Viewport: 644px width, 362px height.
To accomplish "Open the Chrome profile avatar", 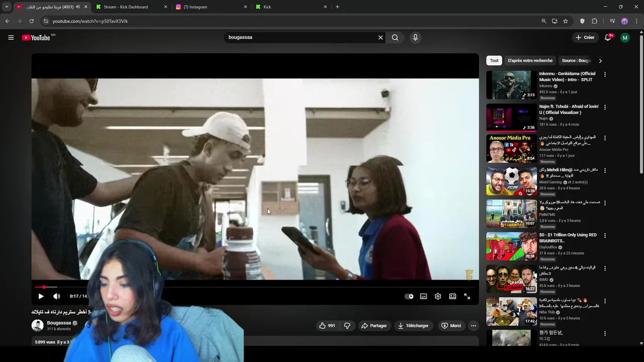I will (624, 21).
